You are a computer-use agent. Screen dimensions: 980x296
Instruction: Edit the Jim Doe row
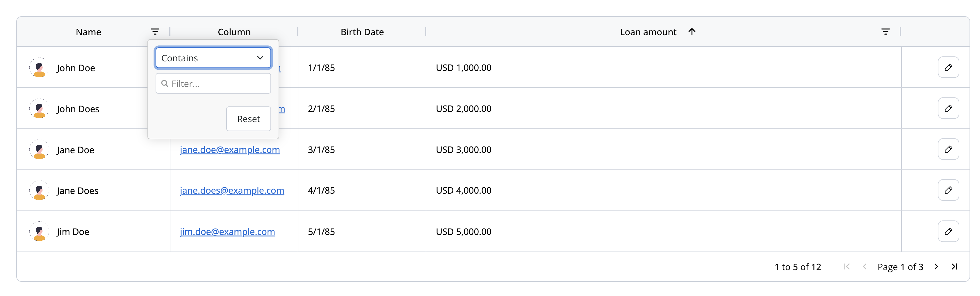(x=948, y=231)
